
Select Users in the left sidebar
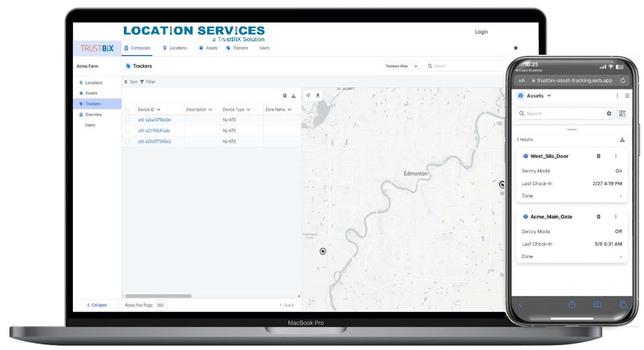coord(90,125)
